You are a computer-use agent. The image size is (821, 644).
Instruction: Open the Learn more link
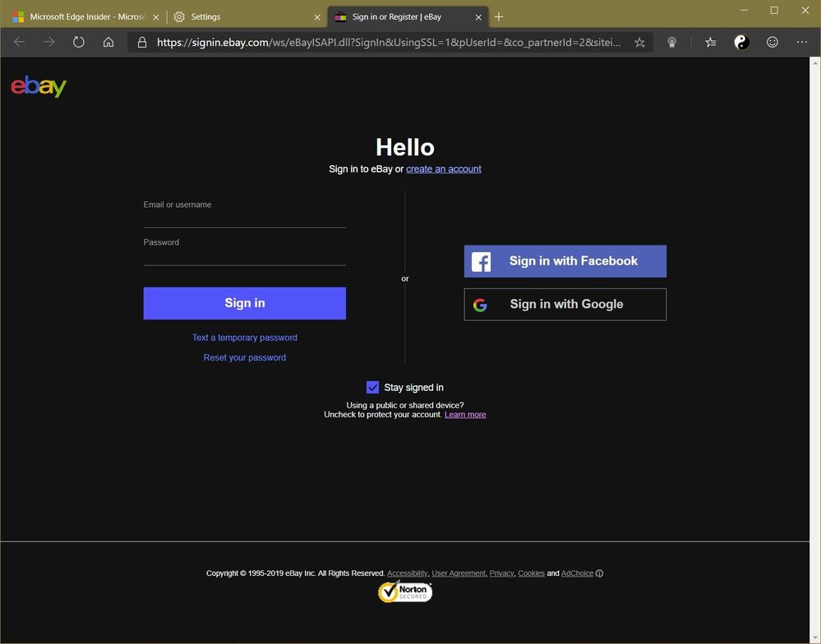click(465, 414)
